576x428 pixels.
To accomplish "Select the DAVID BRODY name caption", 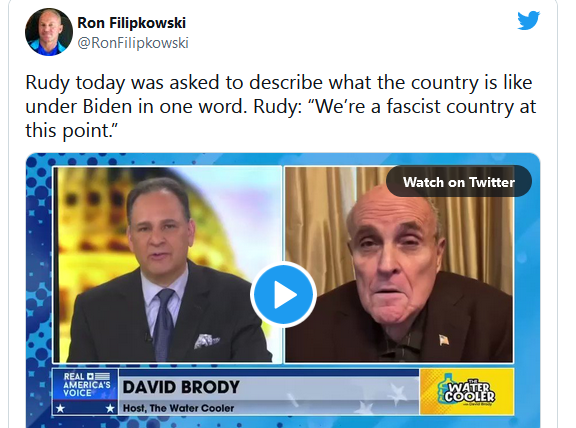I will pyautogui.click(x=181, y=387).
